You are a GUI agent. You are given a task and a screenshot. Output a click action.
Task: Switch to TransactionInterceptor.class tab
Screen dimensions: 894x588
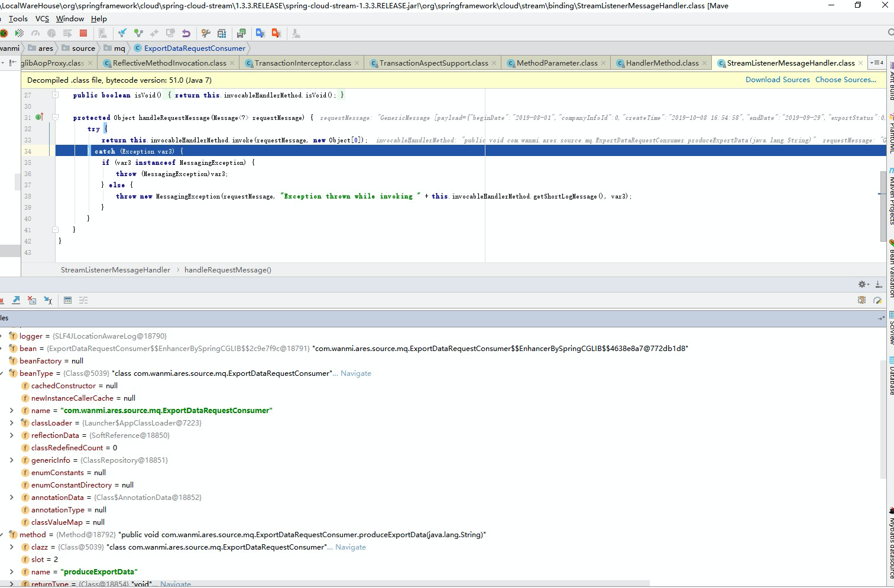pyautogui.click(x=303, y=63)
